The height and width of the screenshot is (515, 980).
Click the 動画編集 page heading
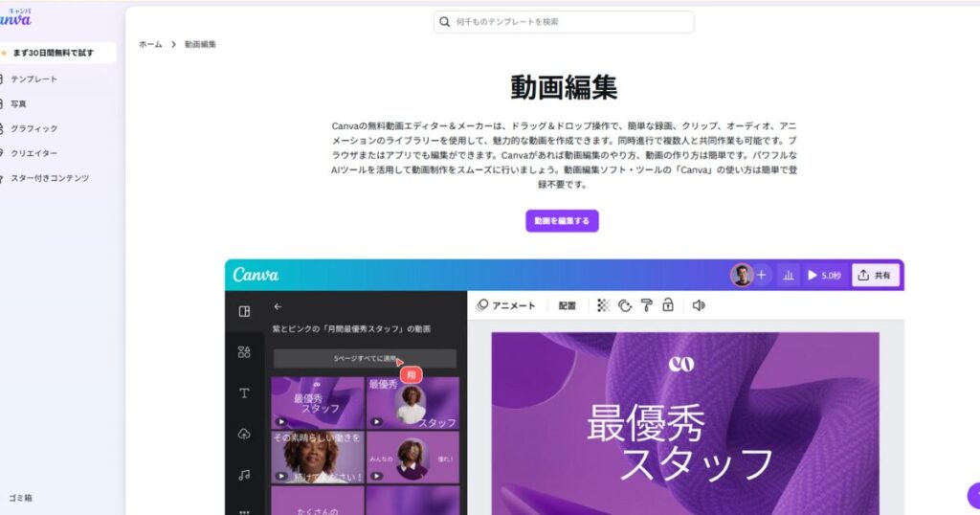click(564, 87)
